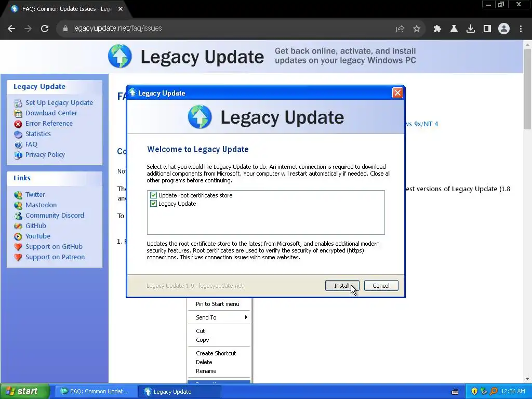Choose Copy from the context menu
532x399 pixels.
(219, 340)
